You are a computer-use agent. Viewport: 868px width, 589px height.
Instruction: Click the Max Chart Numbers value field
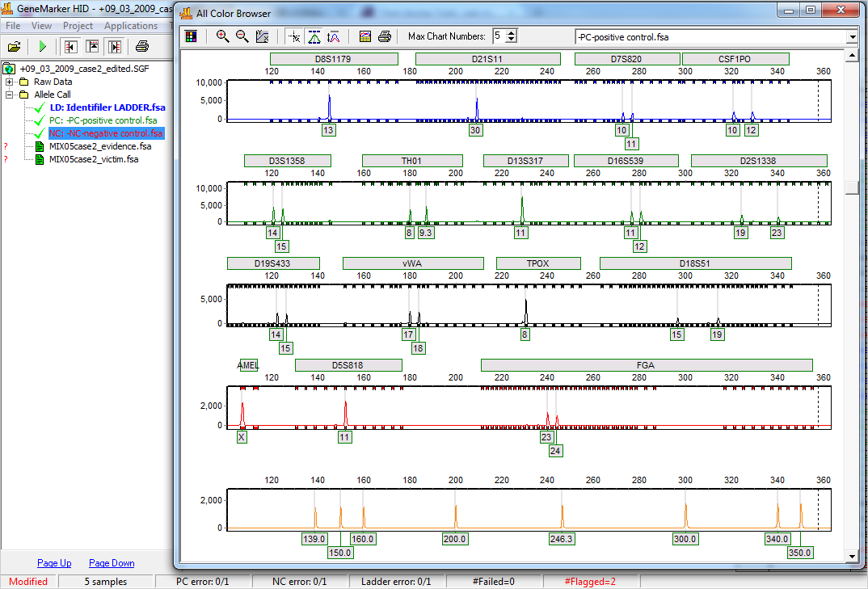pos(500,36)
